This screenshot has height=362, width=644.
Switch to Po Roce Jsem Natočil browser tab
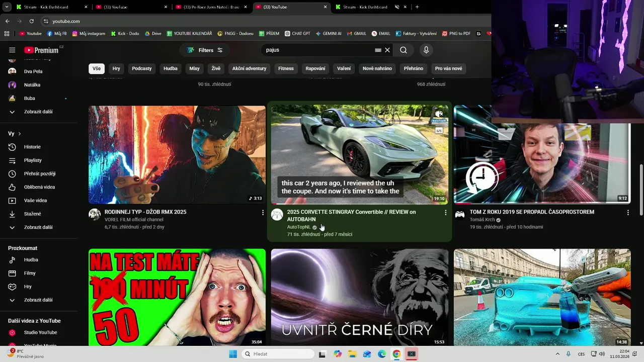[211, 7]
